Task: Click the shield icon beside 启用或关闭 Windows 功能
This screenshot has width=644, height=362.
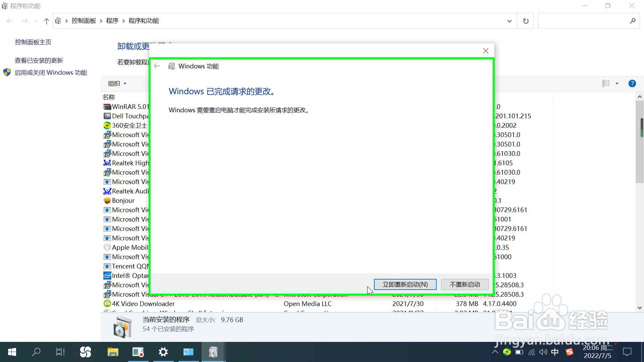Action: click(7, 72)
